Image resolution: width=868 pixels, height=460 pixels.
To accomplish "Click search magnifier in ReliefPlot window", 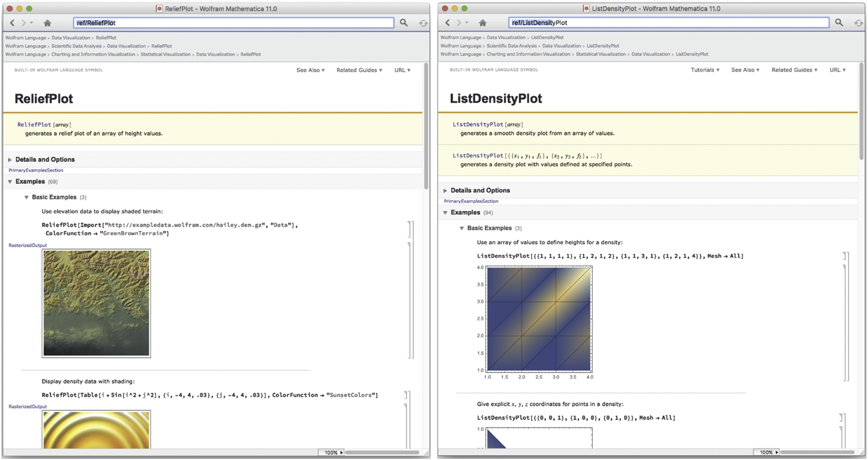I will (404, 22).
